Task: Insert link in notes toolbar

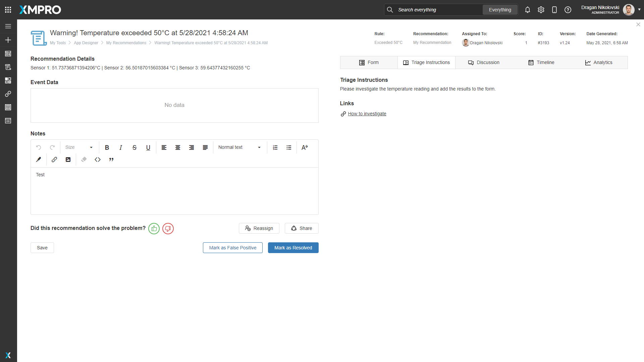Action: pyautogui.click(x=54, y=160)
